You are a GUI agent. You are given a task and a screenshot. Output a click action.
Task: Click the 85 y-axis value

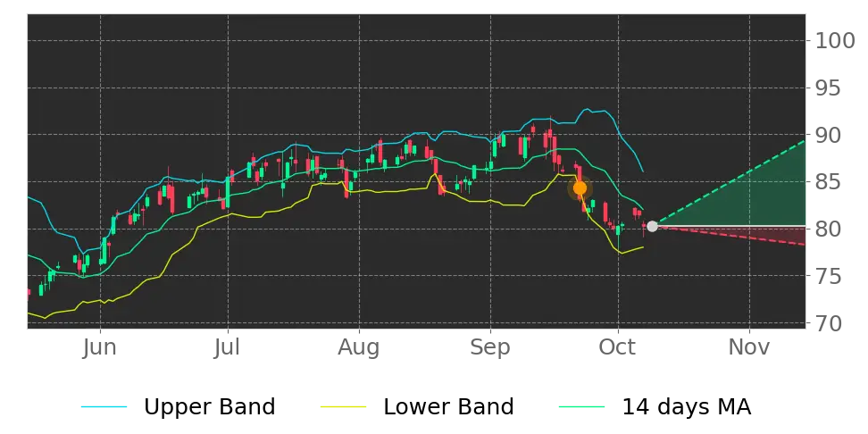829,182
